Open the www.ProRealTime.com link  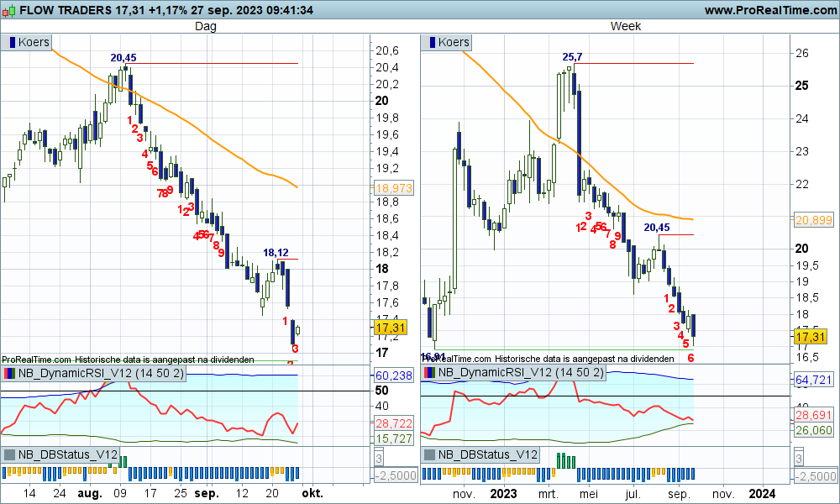pos(770,10)
